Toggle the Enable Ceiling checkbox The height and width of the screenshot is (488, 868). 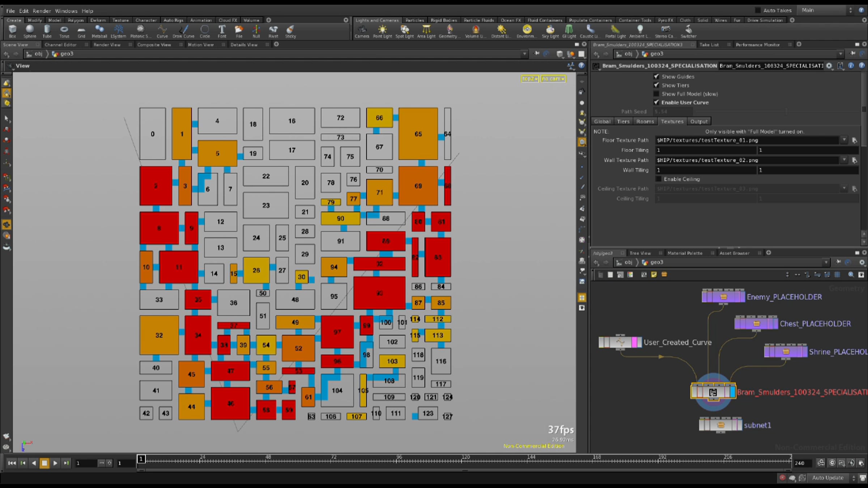point(659,179)
